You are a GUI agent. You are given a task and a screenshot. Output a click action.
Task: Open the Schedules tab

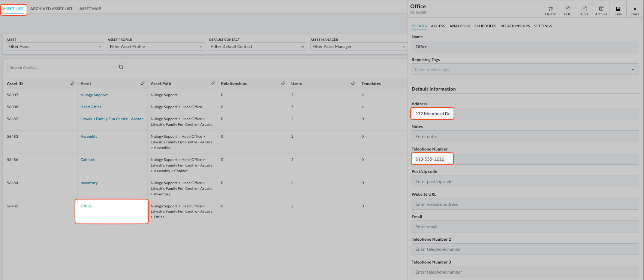click(x=485, y=26)
